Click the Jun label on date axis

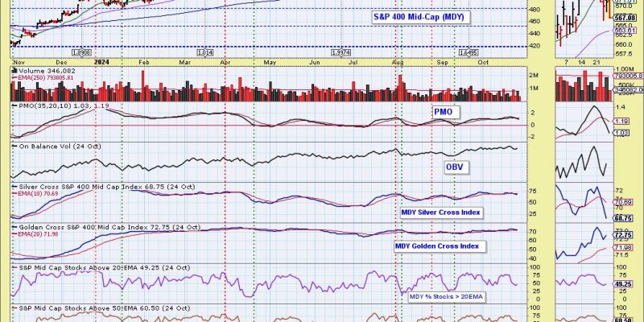point(315,63)
